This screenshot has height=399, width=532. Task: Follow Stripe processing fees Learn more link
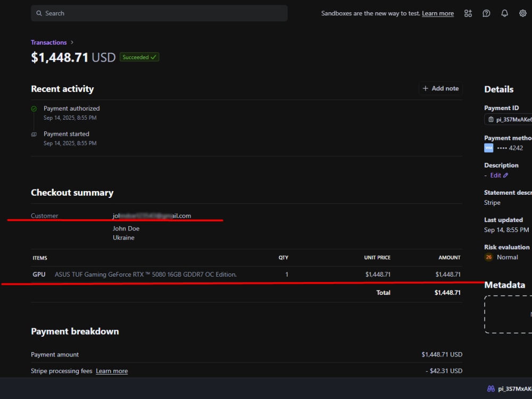[112, 371]
